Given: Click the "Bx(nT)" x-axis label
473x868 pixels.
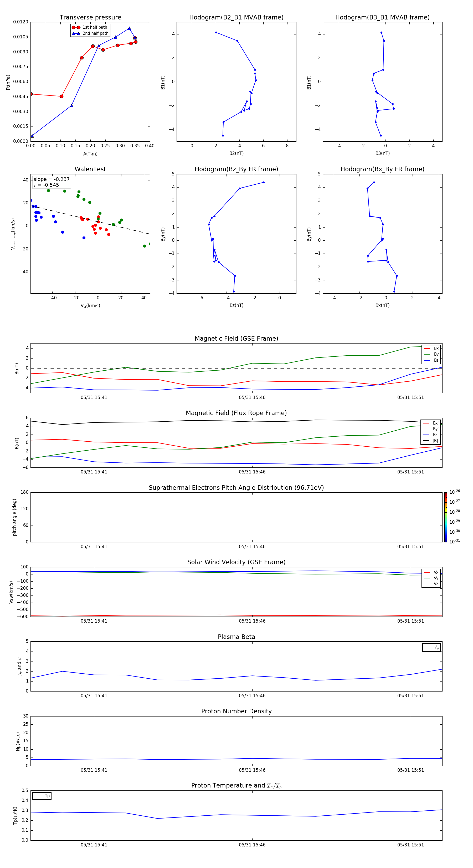Looking at the screenshot, I should point(382,305).
